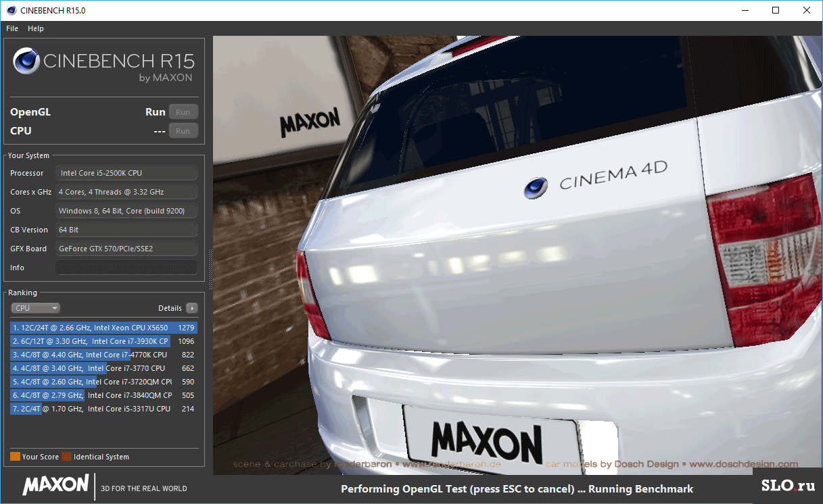The image size is (823, 504).
Task: Click the 3D FOR THE REAL WORLD tagline
Action: coord(144,488)
